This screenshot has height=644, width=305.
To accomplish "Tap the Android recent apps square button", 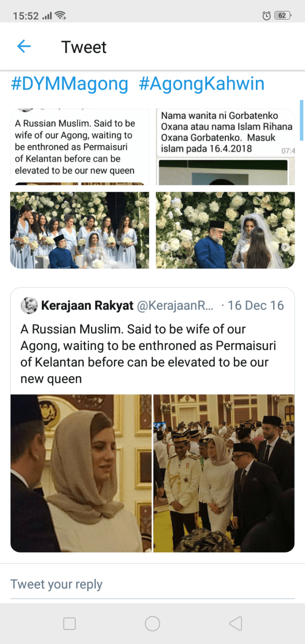I will point(70,624).
